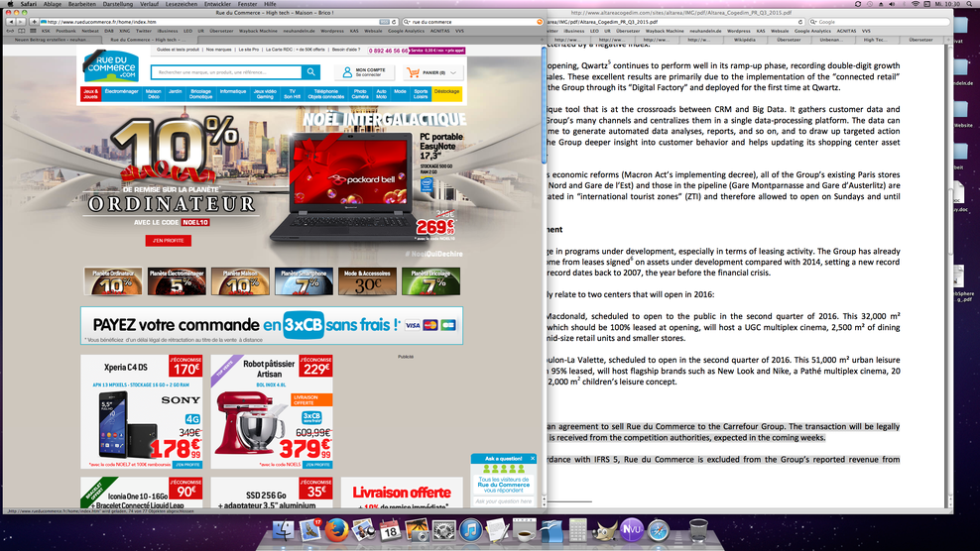The height and width of the screenshot is (551, 980).
Task: Click Planète Ordinateur 10% tile
Action: point(113,281)
